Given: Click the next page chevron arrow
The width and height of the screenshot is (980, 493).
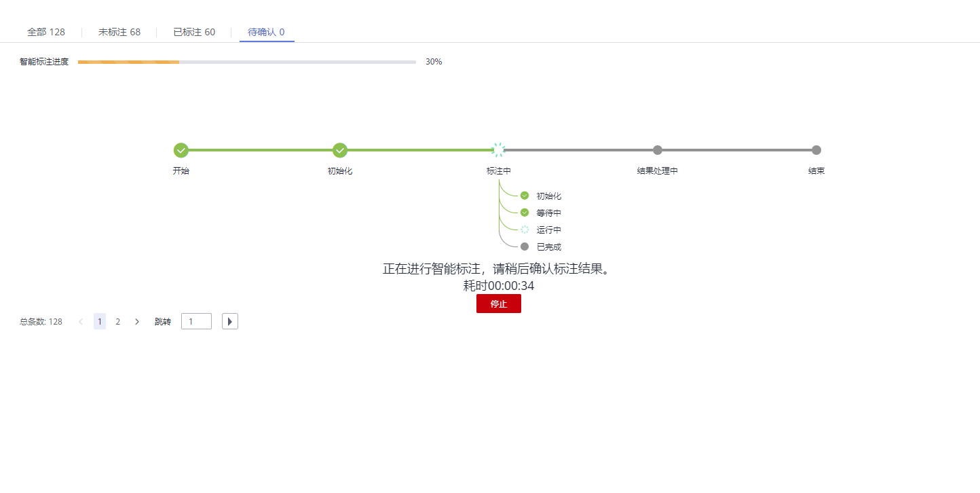Looking at the screenshot, I should tap(137, 322).
